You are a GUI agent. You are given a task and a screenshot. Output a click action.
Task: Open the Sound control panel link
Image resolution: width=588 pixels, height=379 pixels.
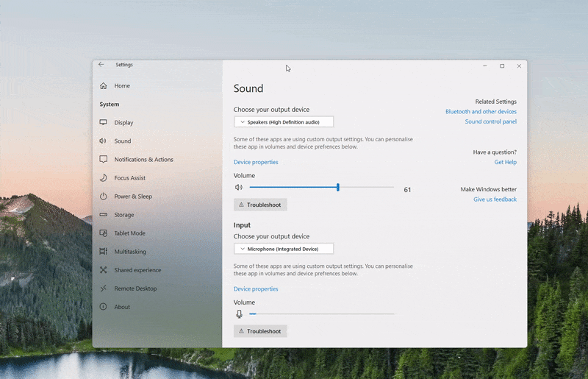490,121
